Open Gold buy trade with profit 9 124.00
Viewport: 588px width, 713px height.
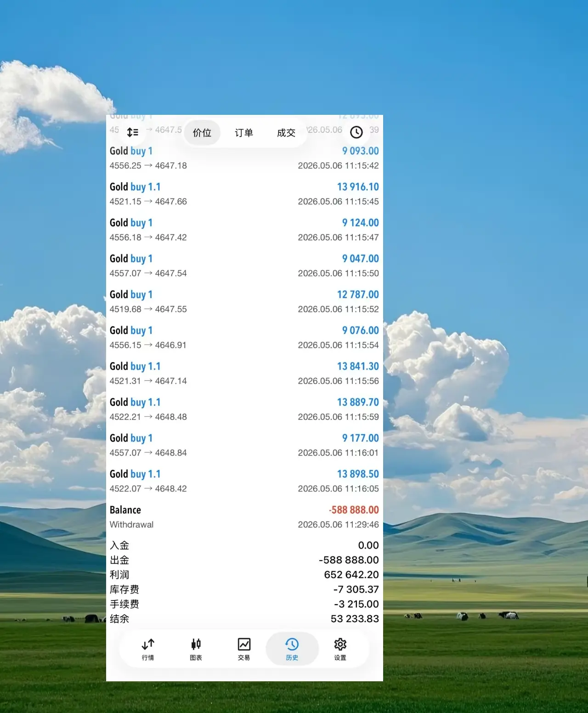pyautogui.click(x=244, y=229)
